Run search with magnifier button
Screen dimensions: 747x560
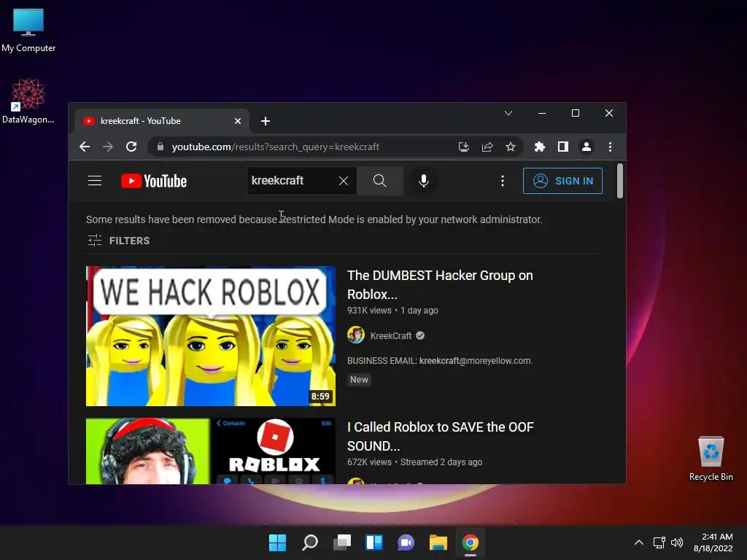coord(379,181)
